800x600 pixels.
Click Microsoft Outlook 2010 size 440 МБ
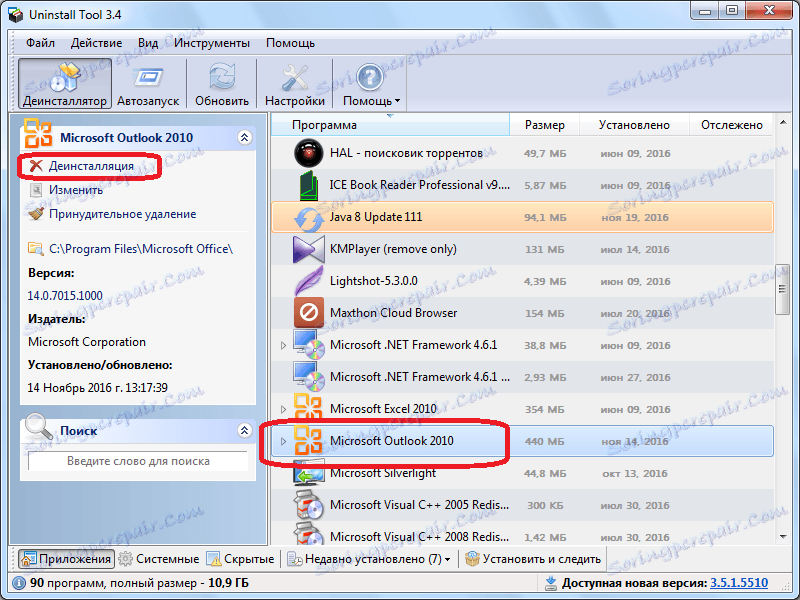pos(544,442)
